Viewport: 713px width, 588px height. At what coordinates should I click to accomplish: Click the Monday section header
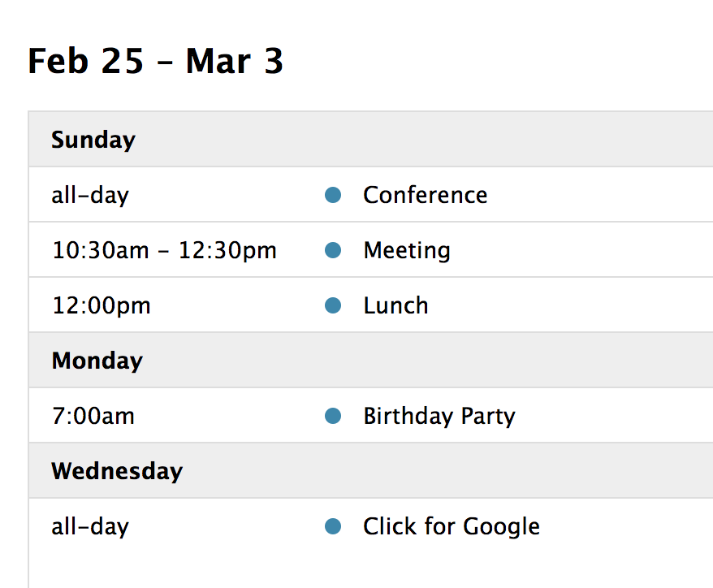(97, 361)
